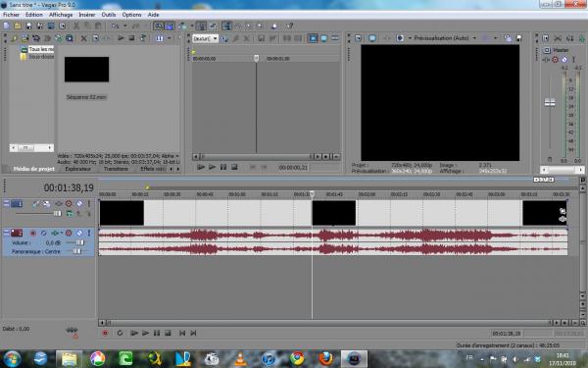588x368 pixels.
Task: Expand the project media views dropdown arrow
Action: pos(170,38)
